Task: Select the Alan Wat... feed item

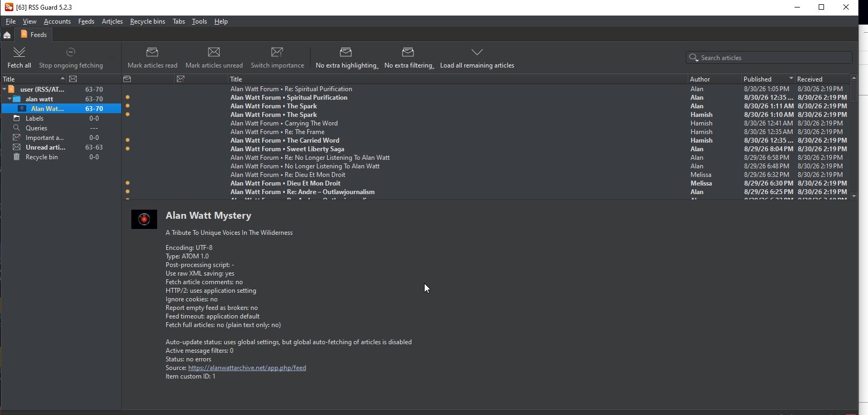Action: [x=61, y=109]
